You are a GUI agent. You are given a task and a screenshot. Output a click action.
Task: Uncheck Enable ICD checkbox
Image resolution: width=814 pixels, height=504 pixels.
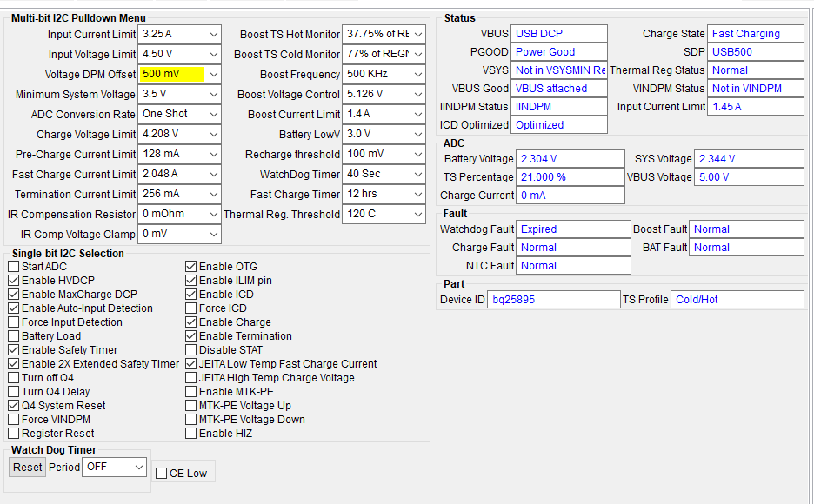pos(191,295)
